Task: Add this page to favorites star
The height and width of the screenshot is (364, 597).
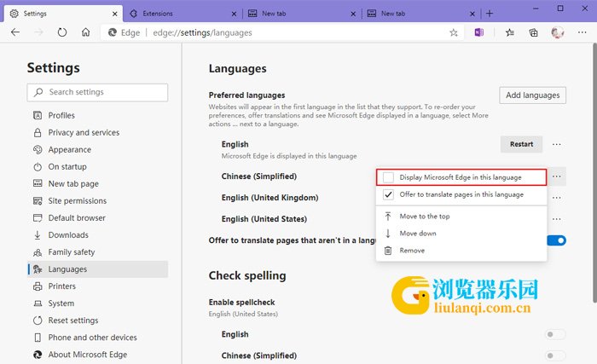Action: 454,32
